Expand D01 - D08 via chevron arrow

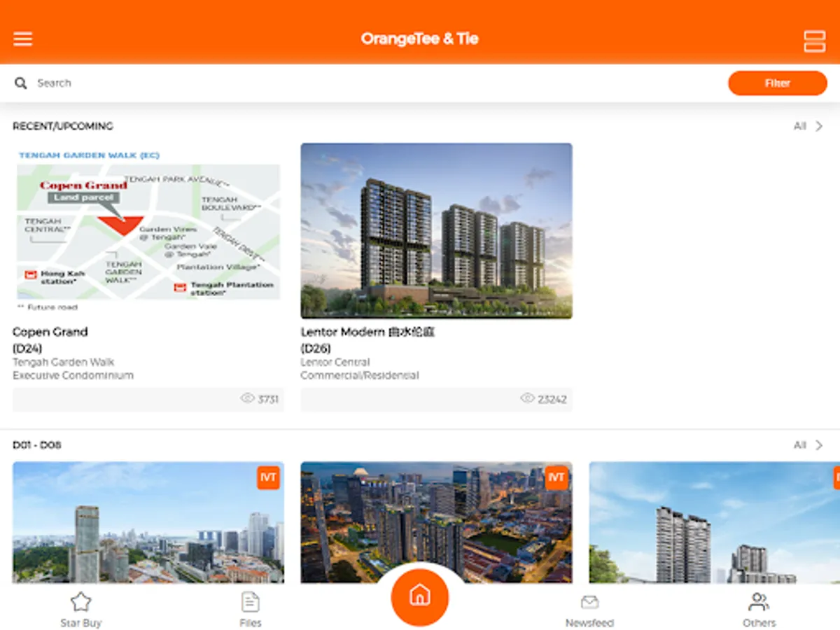[x=819, y=445]
